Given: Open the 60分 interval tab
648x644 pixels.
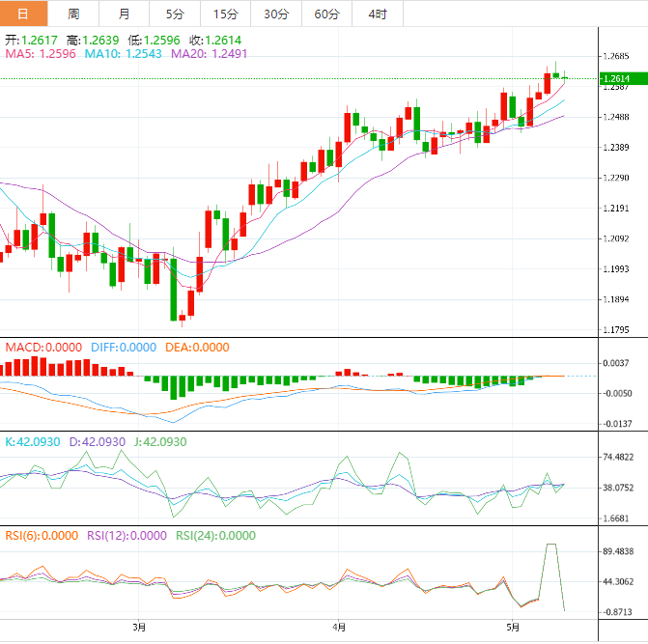Looking at the screenshot, I should pyautogui.click(x=327, y=14).
